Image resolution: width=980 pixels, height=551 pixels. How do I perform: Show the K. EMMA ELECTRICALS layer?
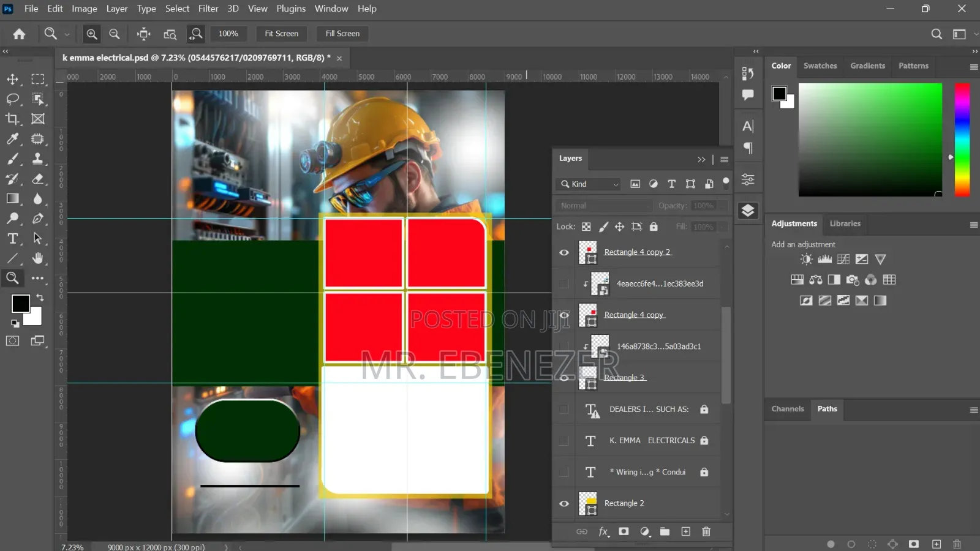click(x=564, y=441)
